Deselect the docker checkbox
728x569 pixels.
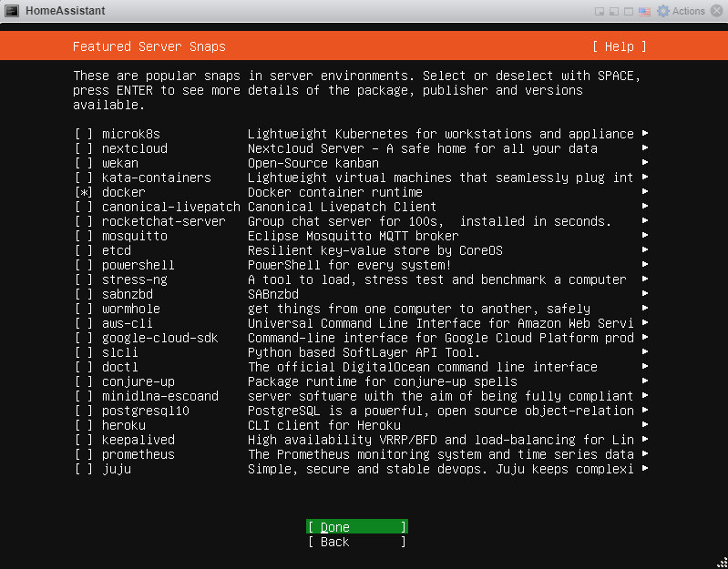pyautogui.click(x=84, y=192)
